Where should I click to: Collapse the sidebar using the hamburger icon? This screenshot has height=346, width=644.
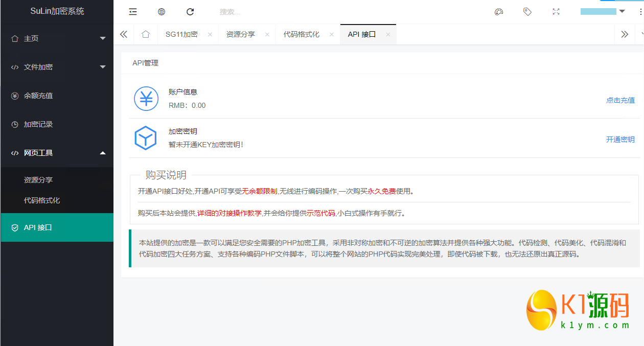132,11
